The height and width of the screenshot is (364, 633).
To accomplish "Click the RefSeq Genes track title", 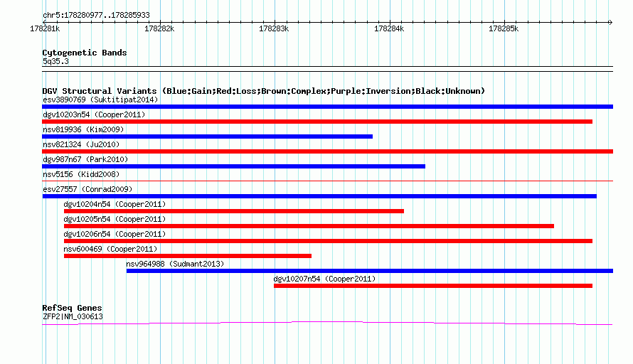I will [72, 308].
